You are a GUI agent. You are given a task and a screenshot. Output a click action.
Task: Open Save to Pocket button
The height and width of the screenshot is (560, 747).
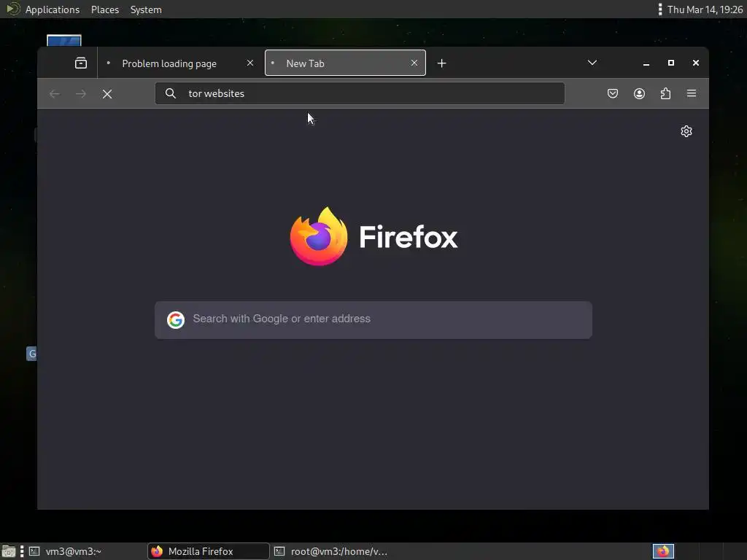point(613,93)
